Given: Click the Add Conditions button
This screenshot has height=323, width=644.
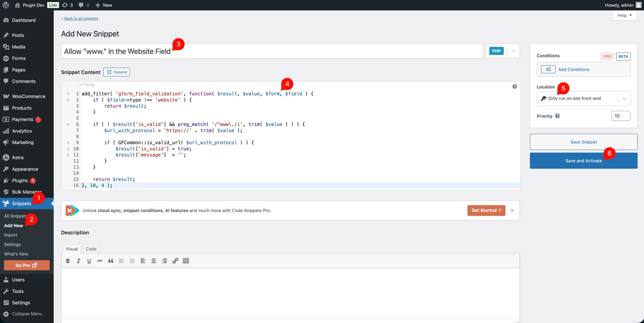Looking at the screenshot, I should [584, 69].
